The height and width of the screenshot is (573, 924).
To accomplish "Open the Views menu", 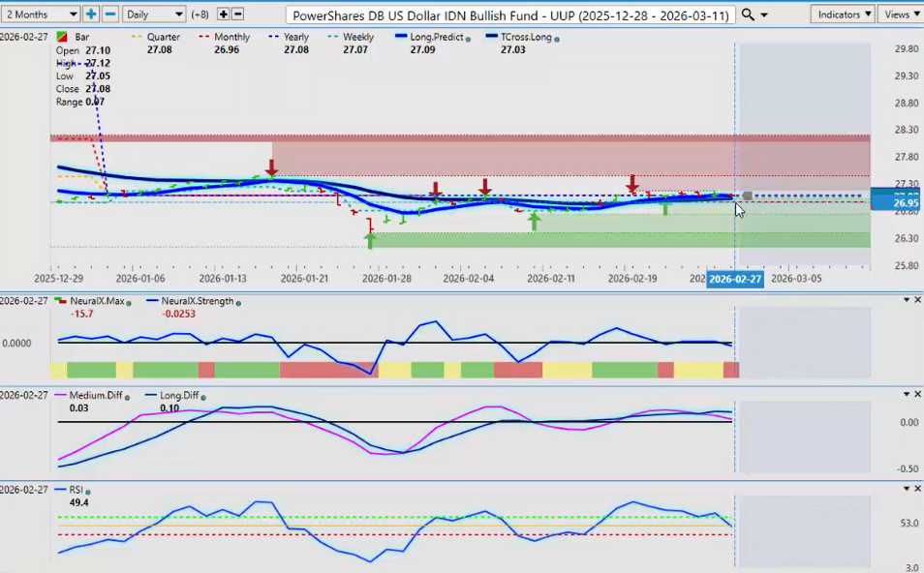I will click(901, 15).
